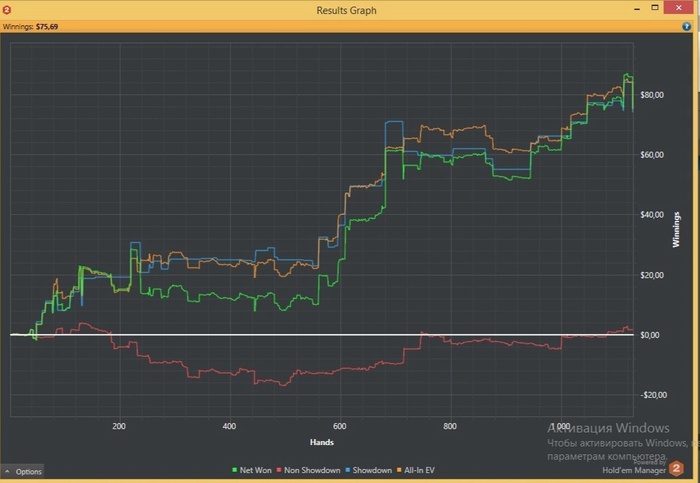Toggle the Non Showdown legend label

[312, 470]
